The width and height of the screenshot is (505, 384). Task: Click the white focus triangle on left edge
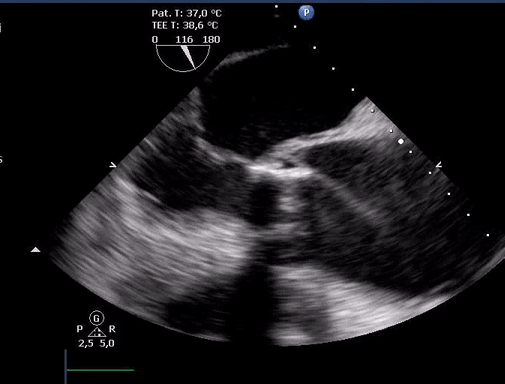tap(36, 250)
